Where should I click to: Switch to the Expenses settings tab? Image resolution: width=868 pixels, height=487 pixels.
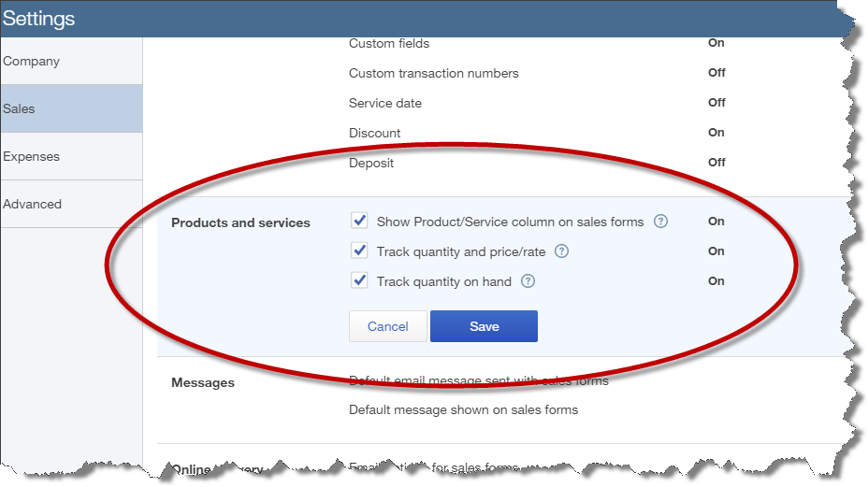pos(32,156)
